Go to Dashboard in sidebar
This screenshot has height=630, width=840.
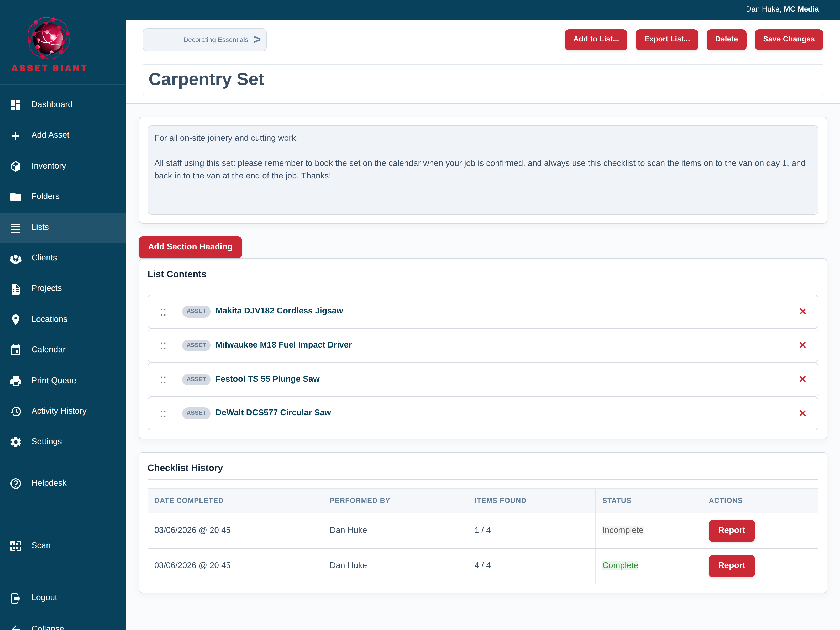tap(63, 104)
